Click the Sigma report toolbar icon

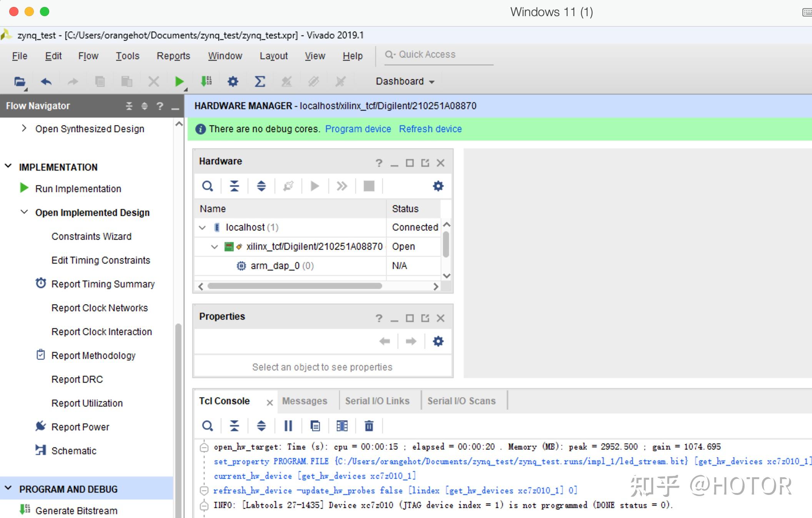tap(260, 81)
